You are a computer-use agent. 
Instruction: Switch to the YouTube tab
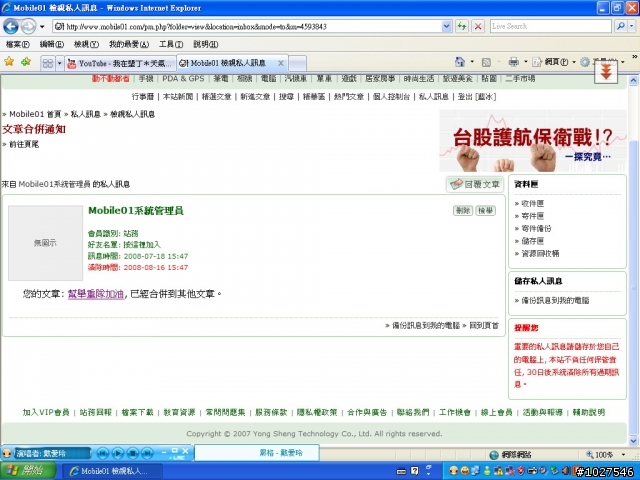pos(120,63)
